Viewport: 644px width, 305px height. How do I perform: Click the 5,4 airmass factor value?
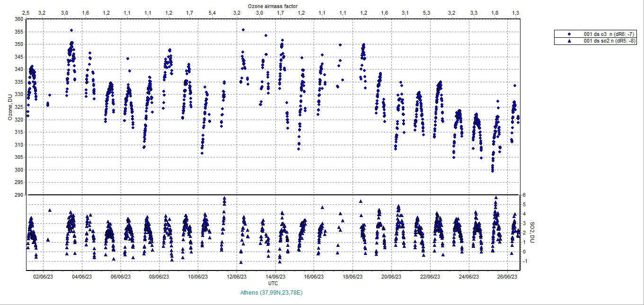point(212,12)
